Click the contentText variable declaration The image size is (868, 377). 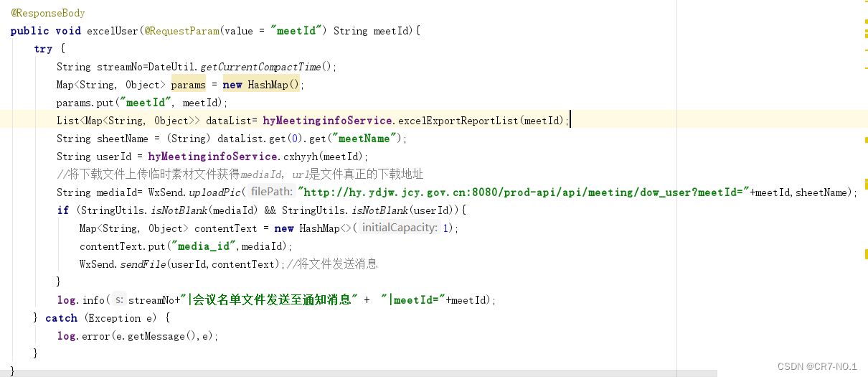[x=226, y=228]
